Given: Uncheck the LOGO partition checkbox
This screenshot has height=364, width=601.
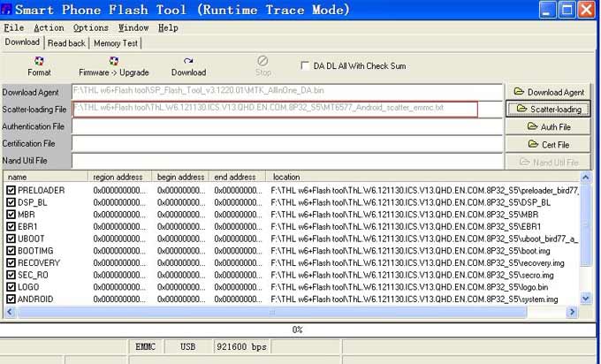Looking at the screenshot, I should (x=11, y=287).
